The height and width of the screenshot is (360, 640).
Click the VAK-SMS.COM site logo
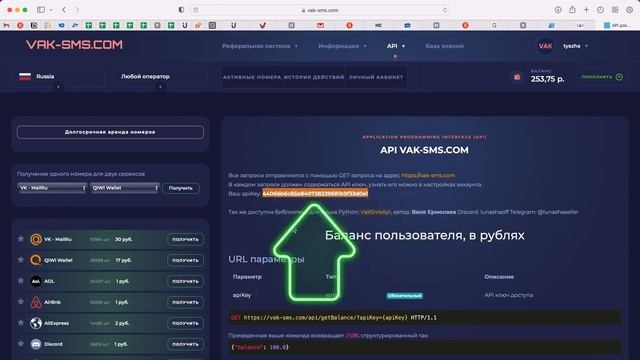pos(74,44)
